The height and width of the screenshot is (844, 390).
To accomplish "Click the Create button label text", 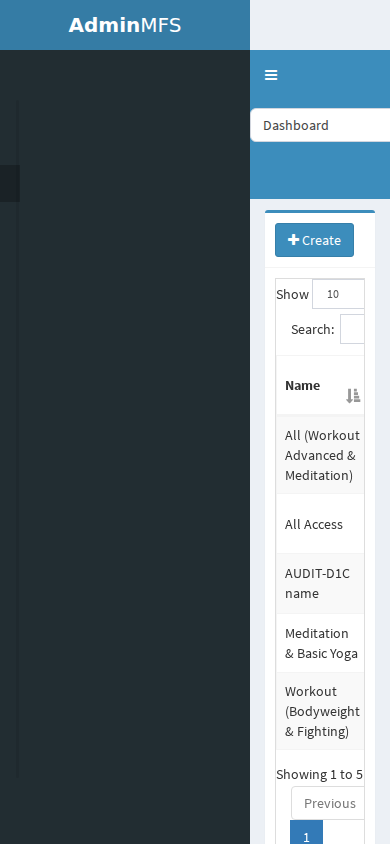I will pyautogui.click(x=321, y=240).
